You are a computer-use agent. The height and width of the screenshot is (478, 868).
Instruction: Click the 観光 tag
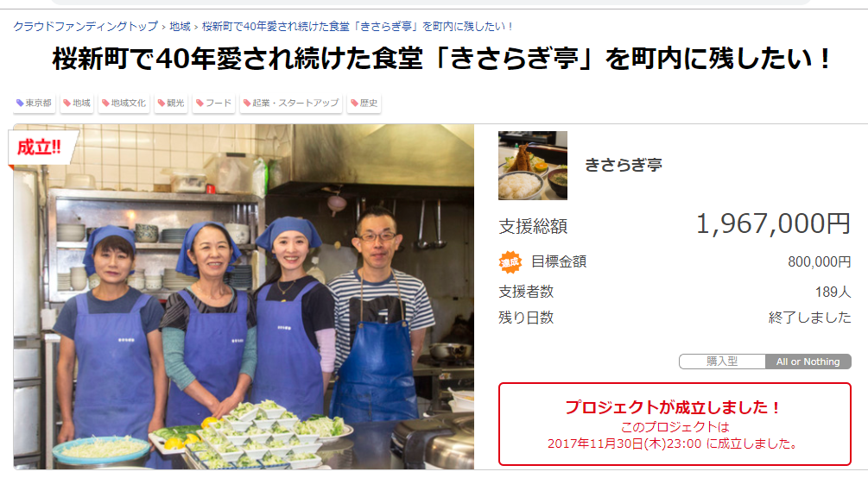[170, 103]
